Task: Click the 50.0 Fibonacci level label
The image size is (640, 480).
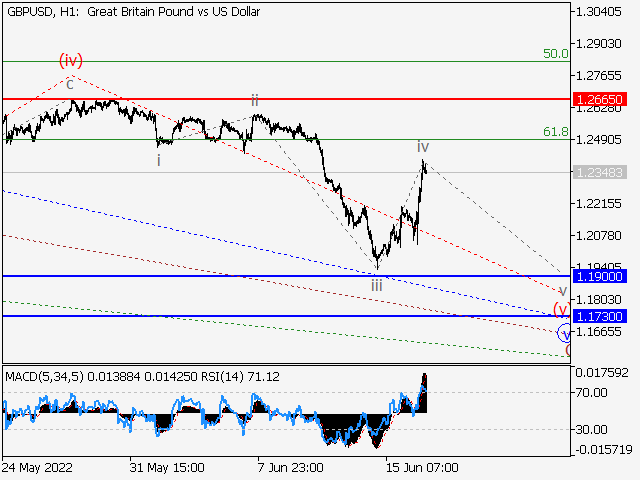Action: (x=556, y=53)
